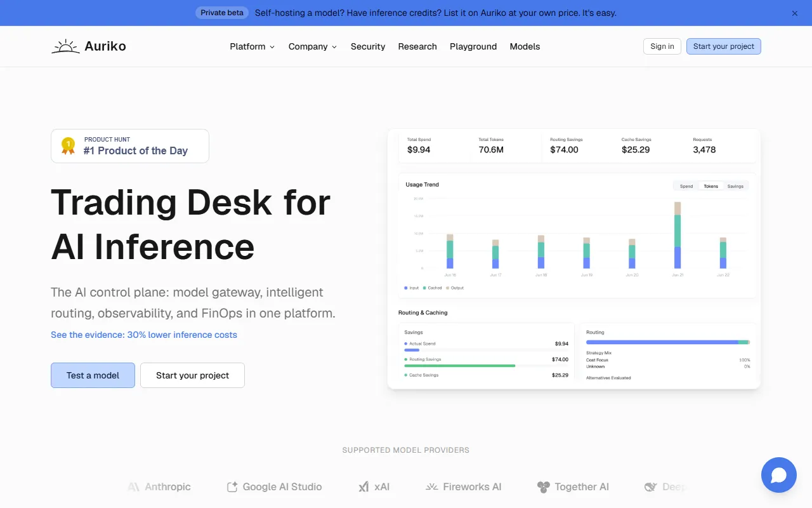Click the Anthropic provider logo
Viewport: 812px width, 508px height.
click(x=159, y=487)
